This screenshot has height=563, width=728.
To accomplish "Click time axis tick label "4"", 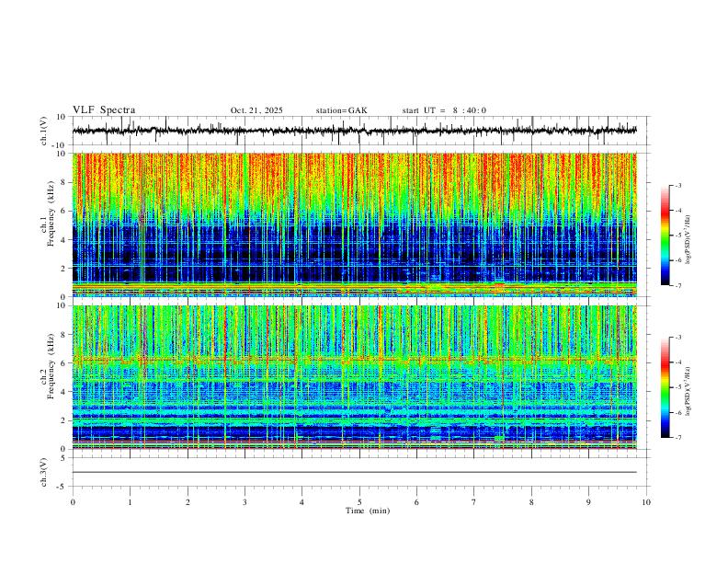I will click(x=301, y=502).
